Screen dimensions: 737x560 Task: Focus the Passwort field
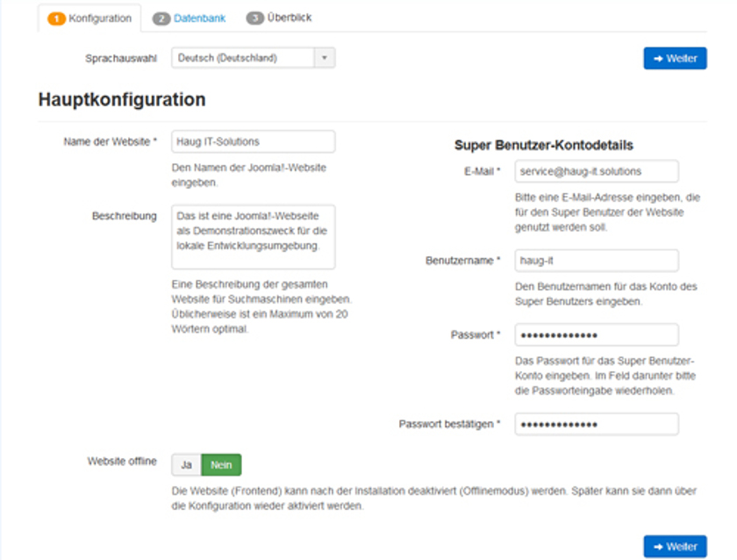597,334
